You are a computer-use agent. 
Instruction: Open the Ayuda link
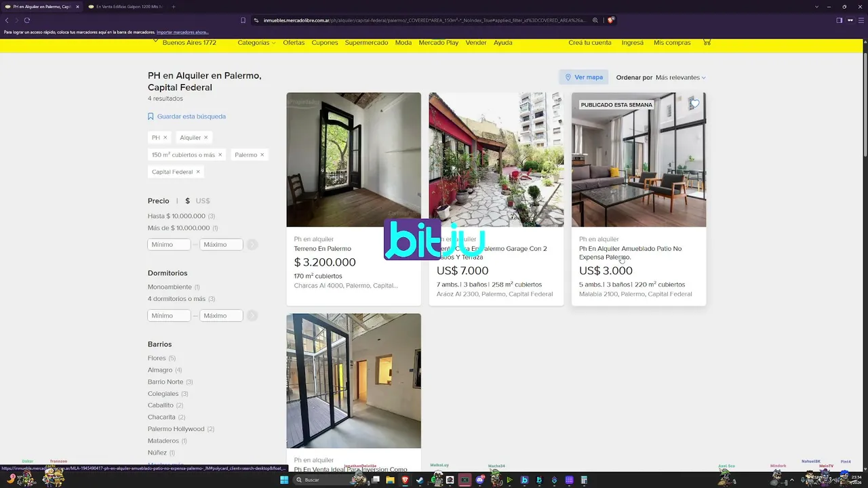click(x=503, y=43)
